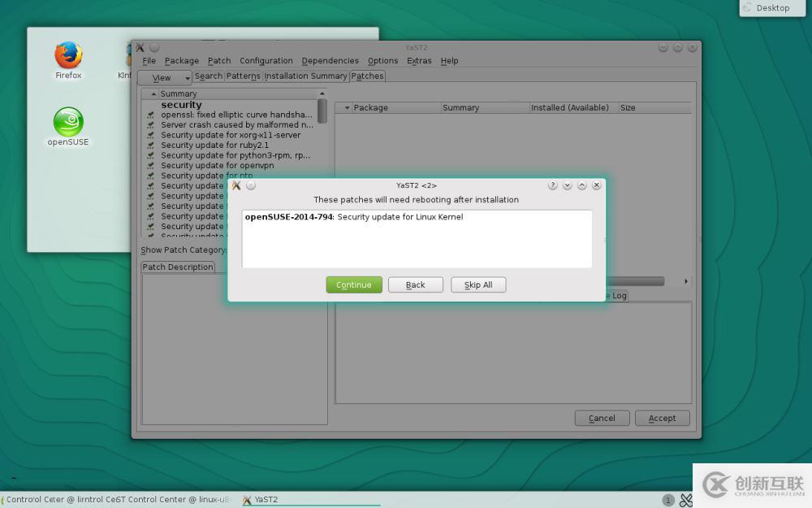This screenshot has width=812, height=508.
Task: Switch to Installation Summary tab
Action: click(x=305, y=76)
